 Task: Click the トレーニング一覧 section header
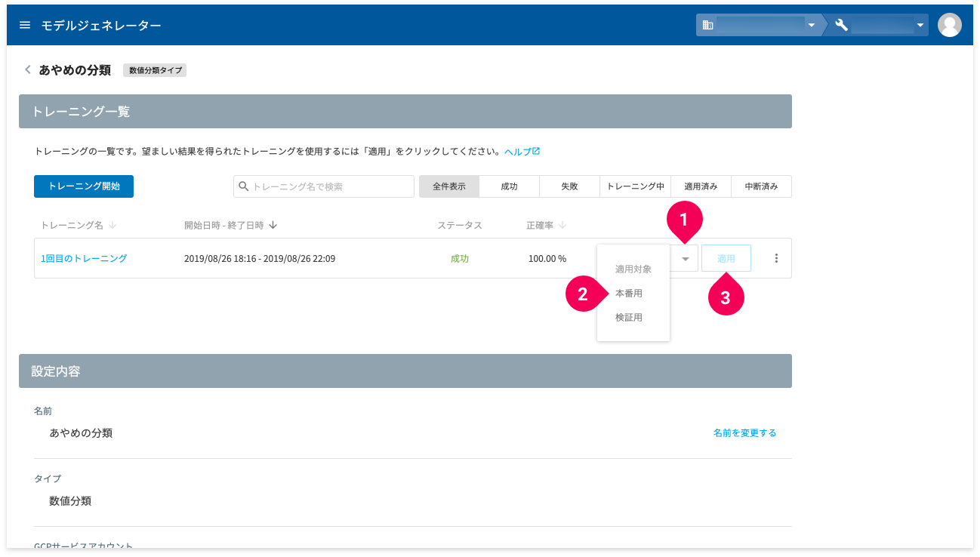[405, 111]
